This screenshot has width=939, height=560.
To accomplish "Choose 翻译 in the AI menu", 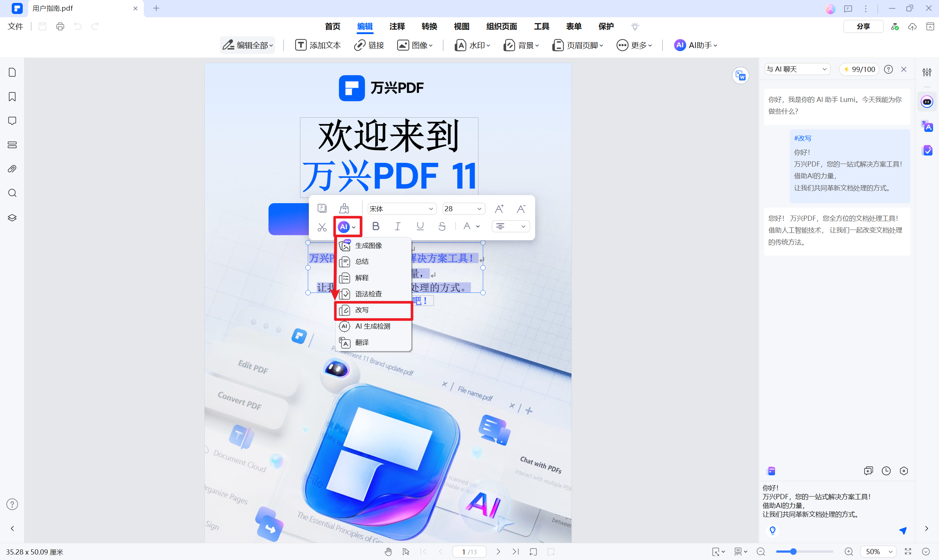I will tap(374, 342).
